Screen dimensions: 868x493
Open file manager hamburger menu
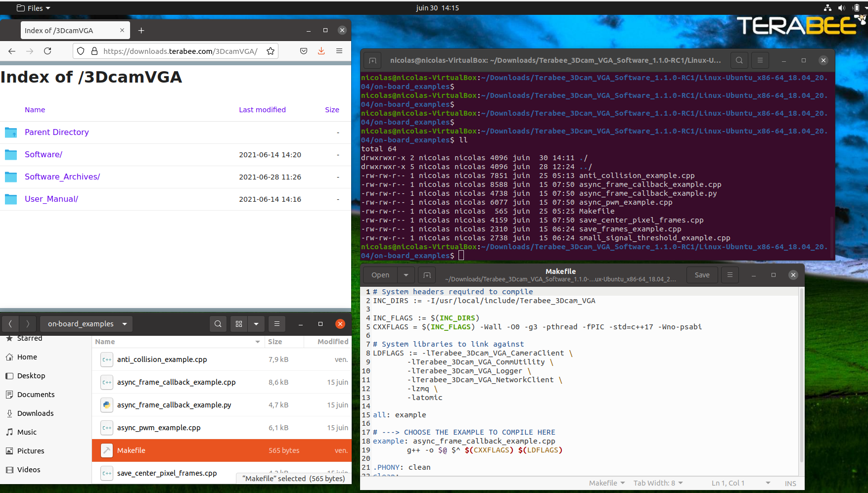pos(277,324)
